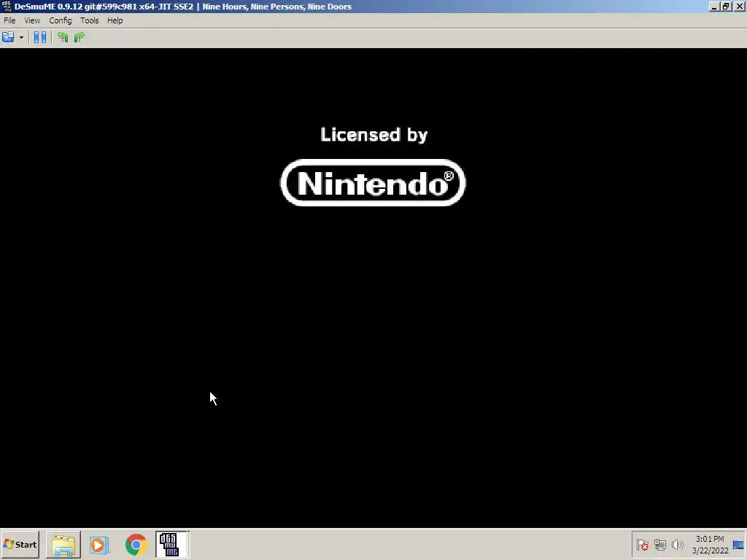747x560 pixels.
Task: Launch Windows Media Player from taskbar
Action: point(99,544)
